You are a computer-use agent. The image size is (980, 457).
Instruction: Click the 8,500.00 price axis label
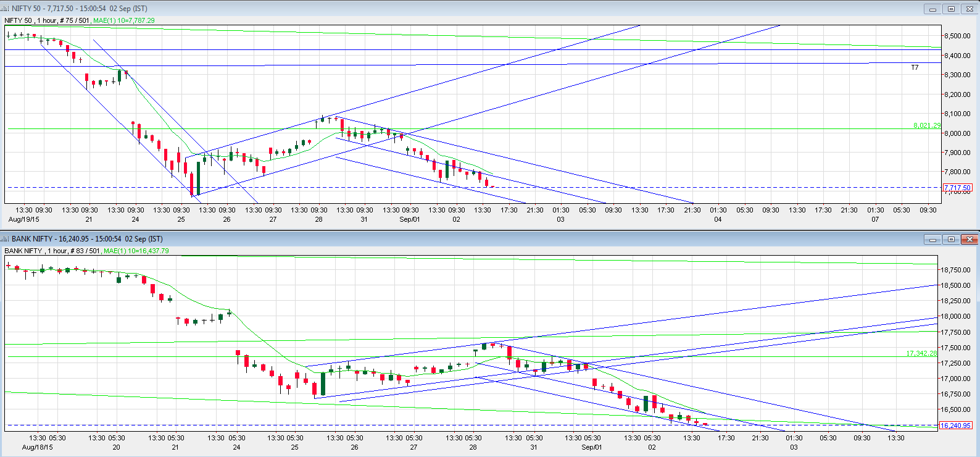point(957,36)
